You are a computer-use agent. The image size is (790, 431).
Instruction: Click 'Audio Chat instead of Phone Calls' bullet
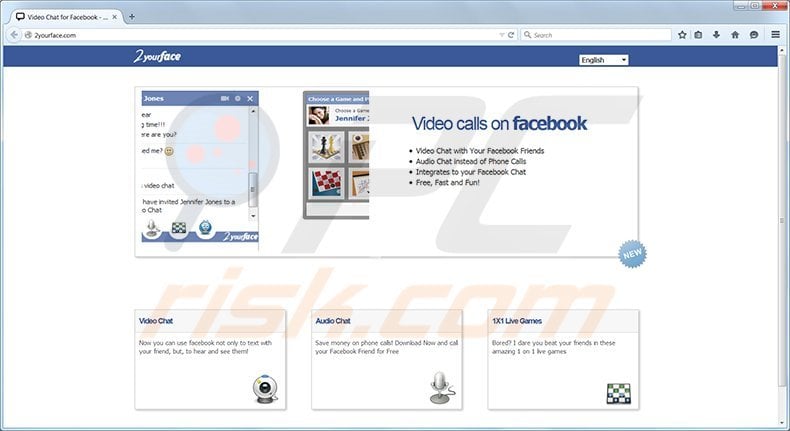(x=471, y=161)
